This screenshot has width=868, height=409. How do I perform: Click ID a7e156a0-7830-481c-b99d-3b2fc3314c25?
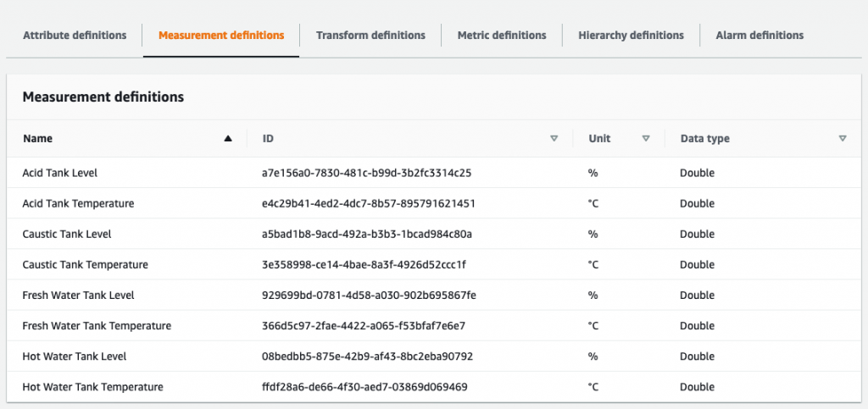pyautogui.click(x=366, y=173)
